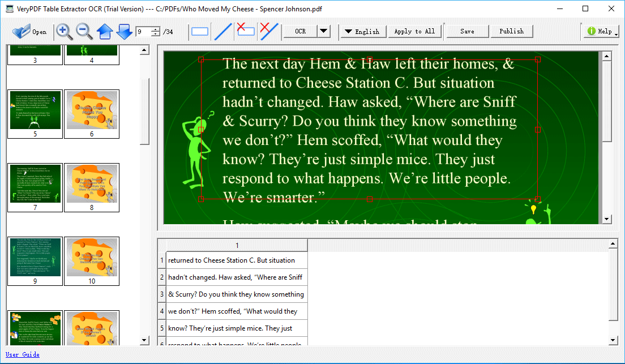
Task: Select cell 'returned to Cheese Station C. But situation'
Action: tap(237, 260)
